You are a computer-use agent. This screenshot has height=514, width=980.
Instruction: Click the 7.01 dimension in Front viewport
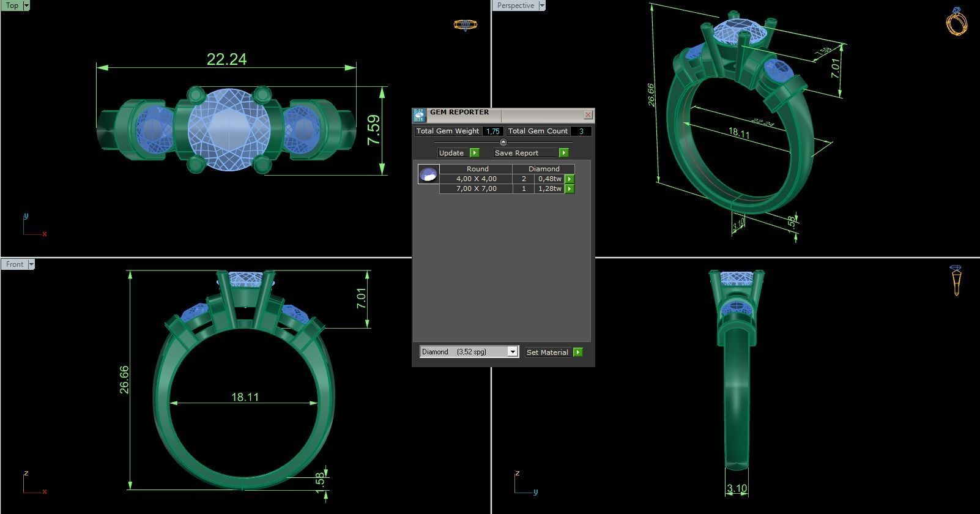pos(361,299)
